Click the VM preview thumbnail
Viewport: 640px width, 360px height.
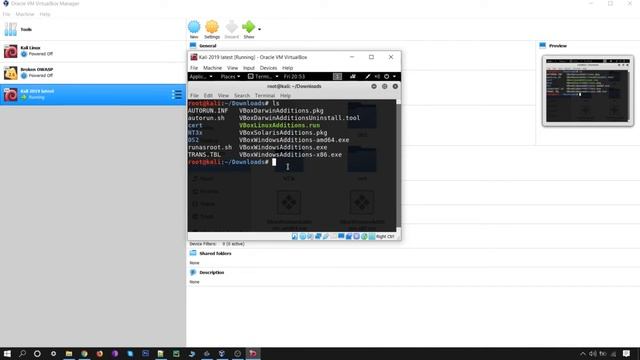pyautogui.click(x=588, y=91)
